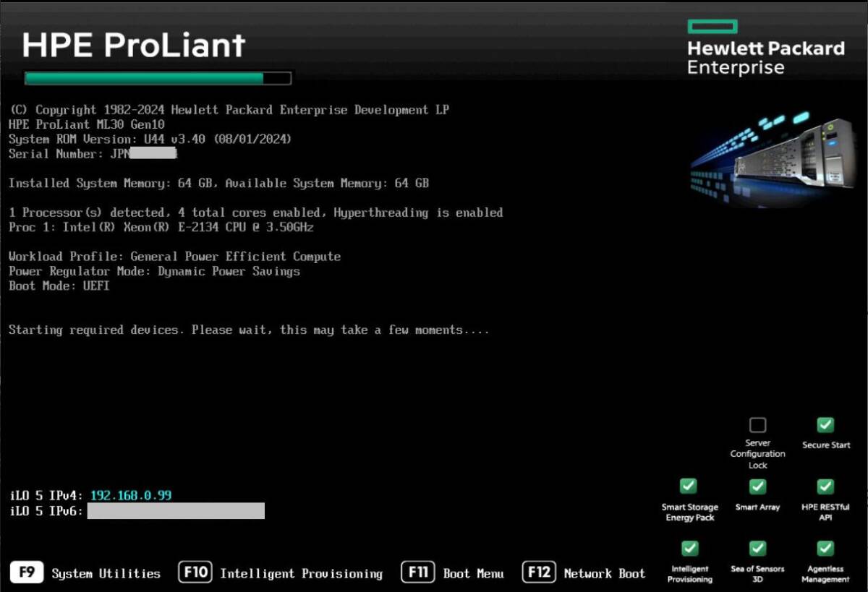This screenshot has height=592, width=868.
Task: Launch Intelligent Provisioning from the bottom bar
Action: 301,573
